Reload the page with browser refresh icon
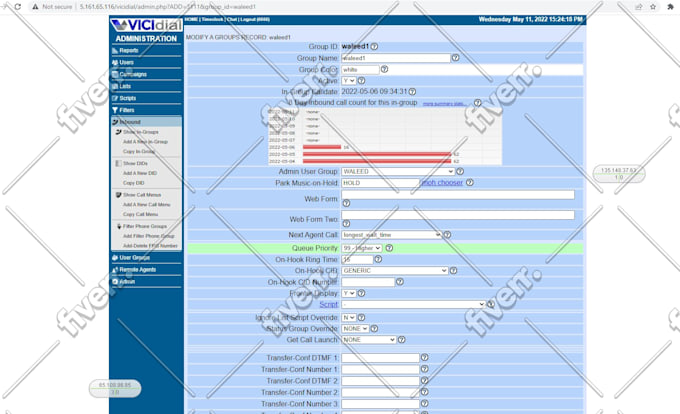The height and width of the screenshot is (414, 680). tap(17, 7)
